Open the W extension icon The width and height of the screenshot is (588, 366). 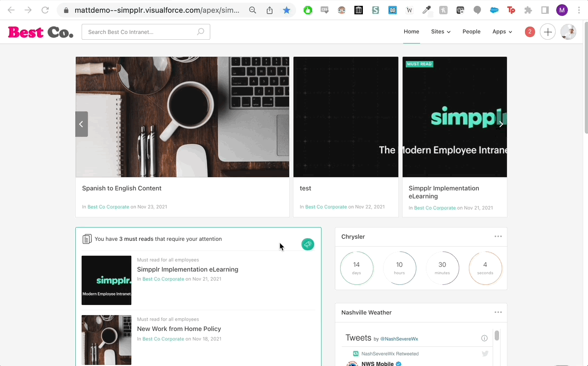(409, 11)
